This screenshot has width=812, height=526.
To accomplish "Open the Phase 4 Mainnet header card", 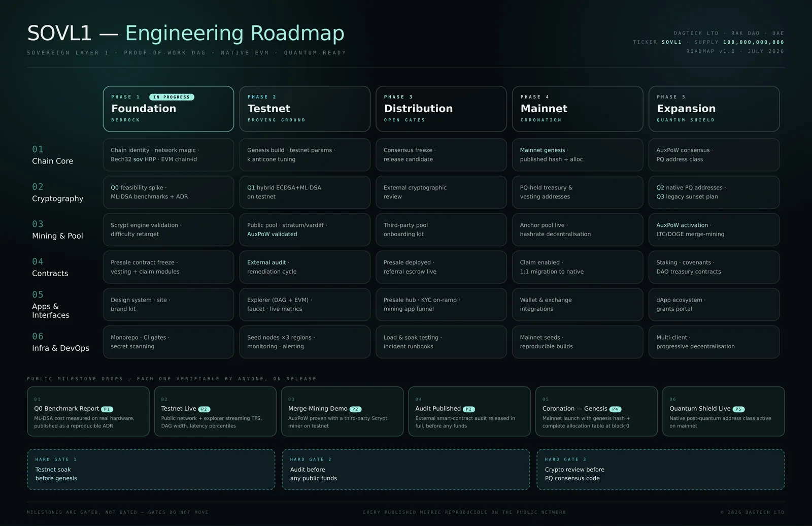I will (x=578, y=109).
